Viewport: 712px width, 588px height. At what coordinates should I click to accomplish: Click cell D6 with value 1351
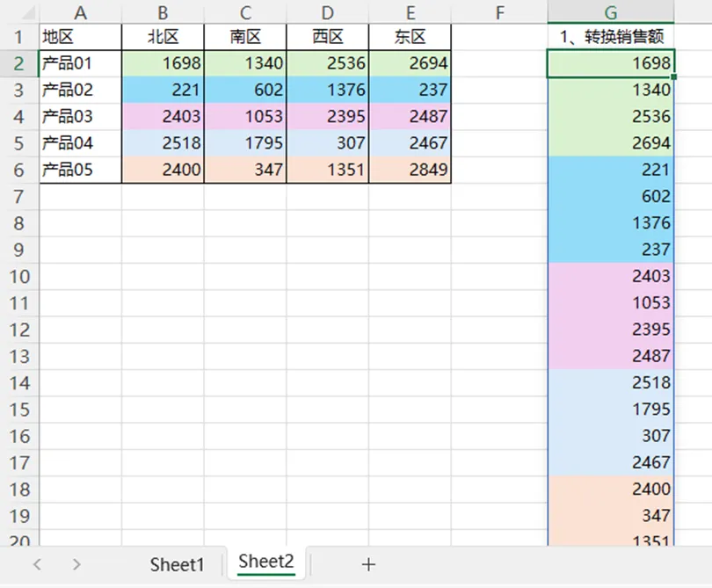[327, 170]
